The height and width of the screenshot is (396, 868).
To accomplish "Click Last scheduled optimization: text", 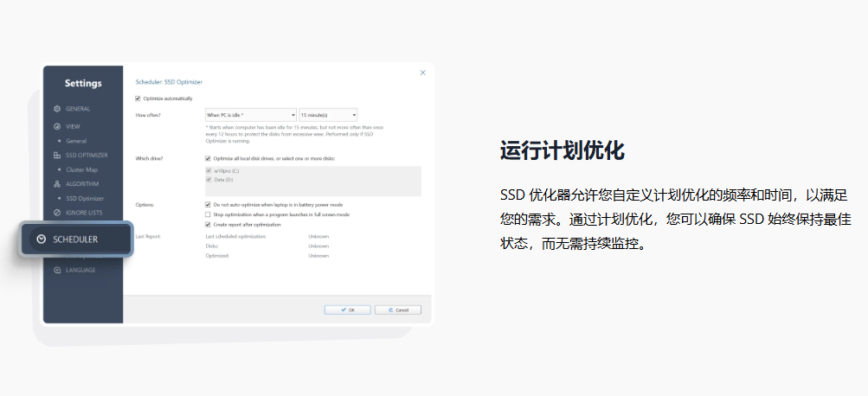I will [x=235, y=236].
